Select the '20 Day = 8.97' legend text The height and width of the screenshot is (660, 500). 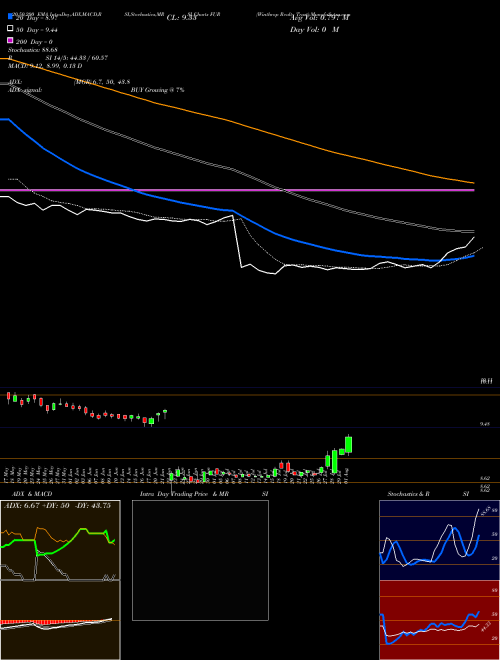tap(36, 18)
